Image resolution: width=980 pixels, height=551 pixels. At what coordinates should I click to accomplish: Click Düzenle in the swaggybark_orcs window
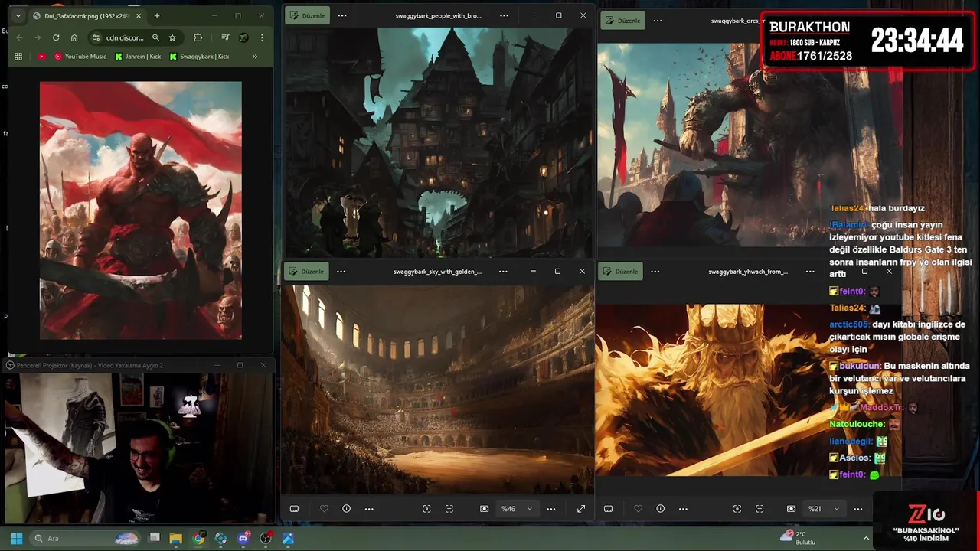(623, 21)
